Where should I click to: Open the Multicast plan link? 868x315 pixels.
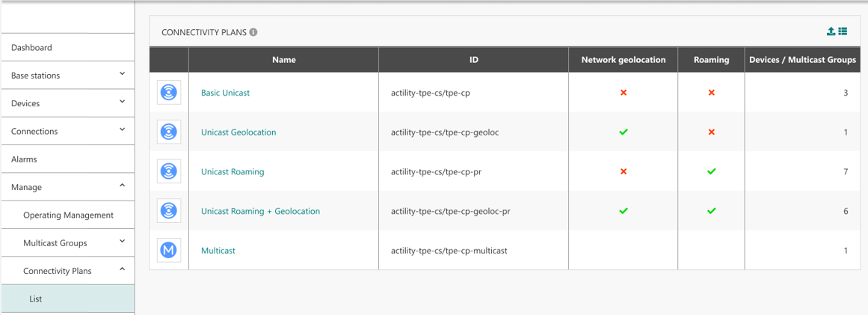click(x=218, y=251)
